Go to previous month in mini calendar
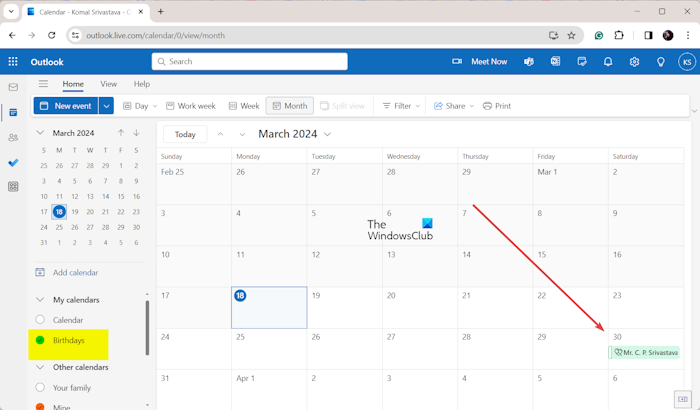700x410 pixels. tap(121, 133)
